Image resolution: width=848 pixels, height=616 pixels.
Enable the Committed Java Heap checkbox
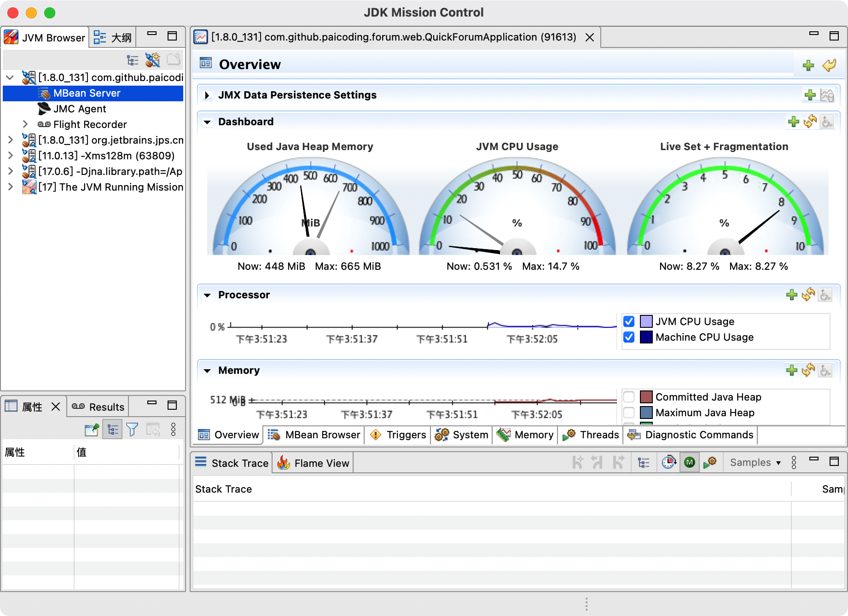(629, 397)
